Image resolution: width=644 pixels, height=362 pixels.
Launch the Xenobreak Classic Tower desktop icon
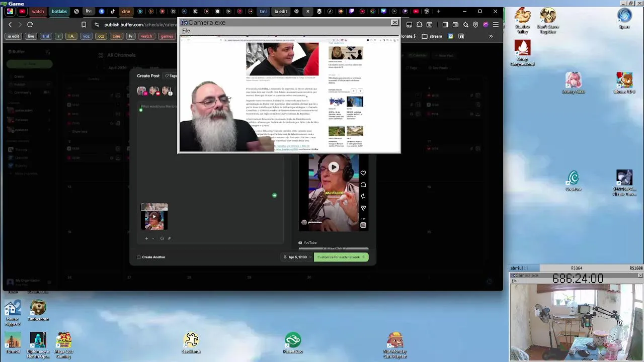(x=624, y=183)
